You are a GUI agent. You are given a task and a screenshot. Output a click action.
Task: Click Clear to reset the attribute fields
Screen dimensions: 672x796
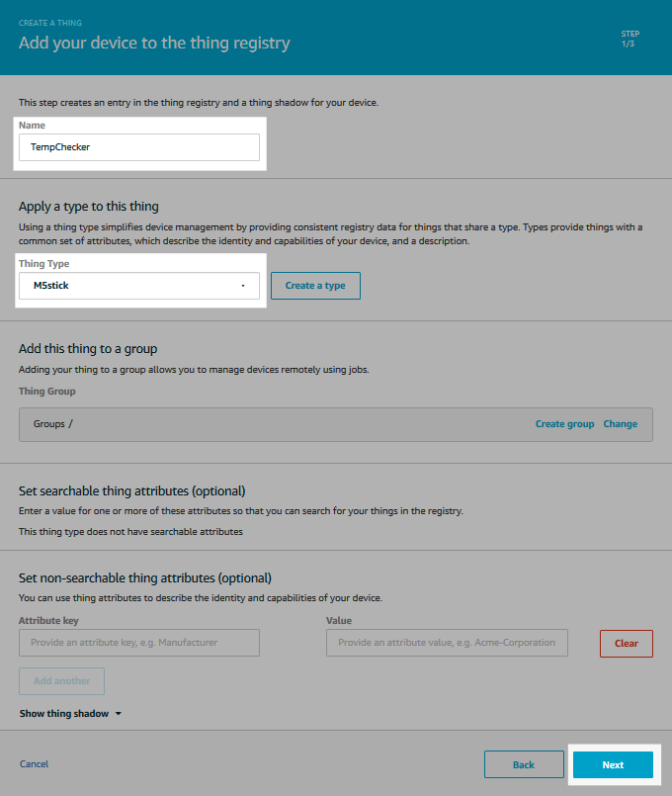pos(626,643)
